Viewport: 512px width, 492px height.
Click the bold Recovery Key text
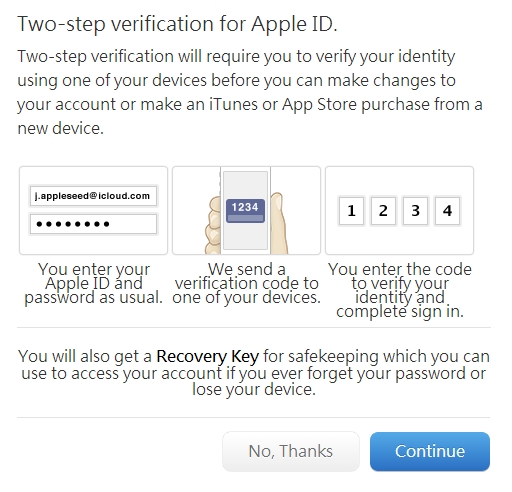pyautogui.click(x=207, y=356)
